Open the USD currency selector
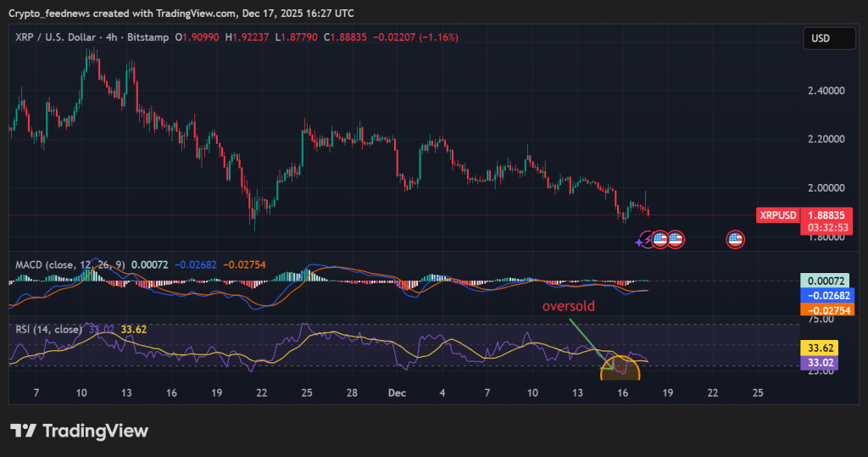Viewport: 868px width, 457px height. pyautogui.click(x=829, y=38)
